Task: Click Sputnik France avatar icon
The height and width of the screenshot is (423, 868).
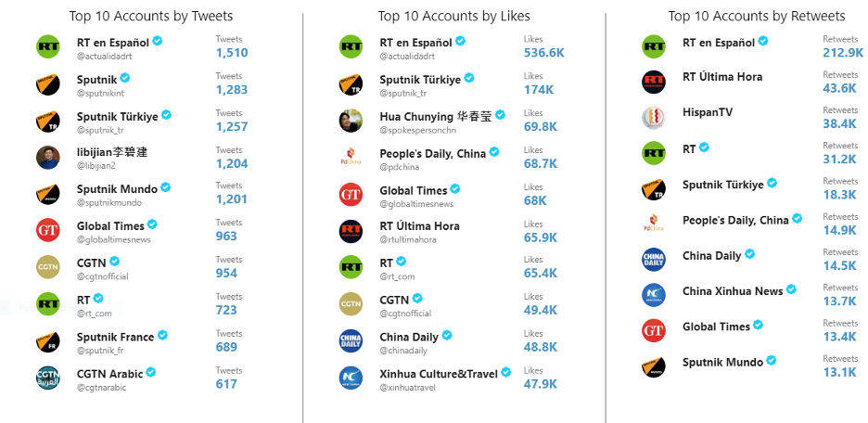Action: 48,341
